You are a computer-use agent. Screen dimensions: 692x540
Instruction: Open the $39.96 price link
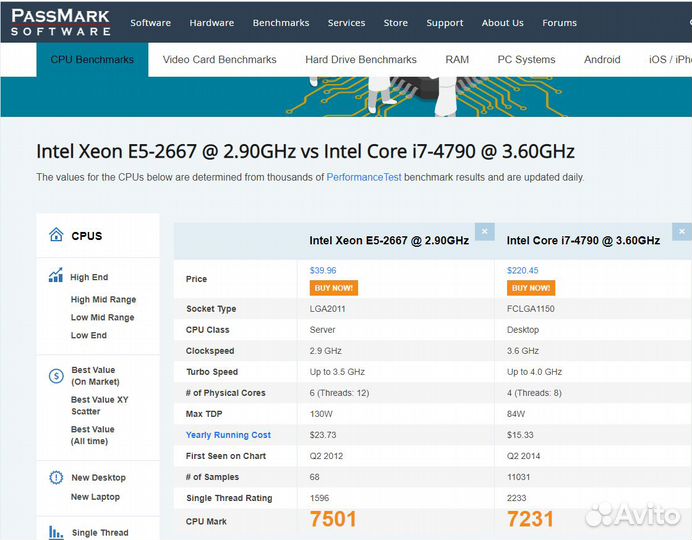[x=323, y=270]
